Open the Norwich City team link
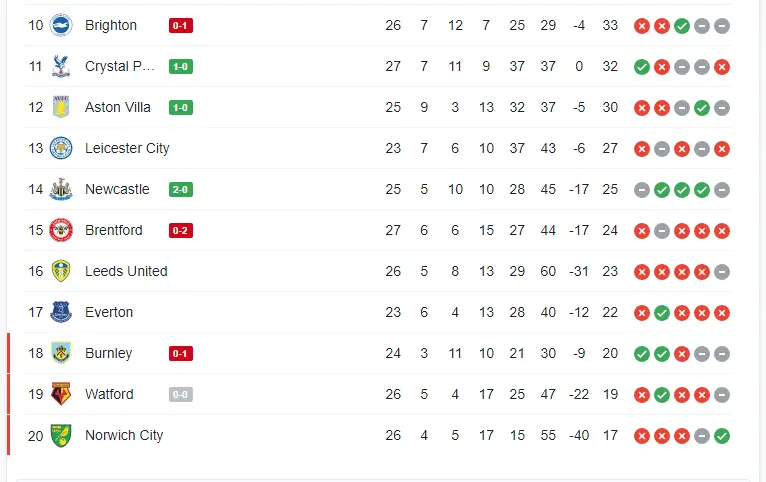766x482 pixels. pyautogui.click(x=124, y=435)
